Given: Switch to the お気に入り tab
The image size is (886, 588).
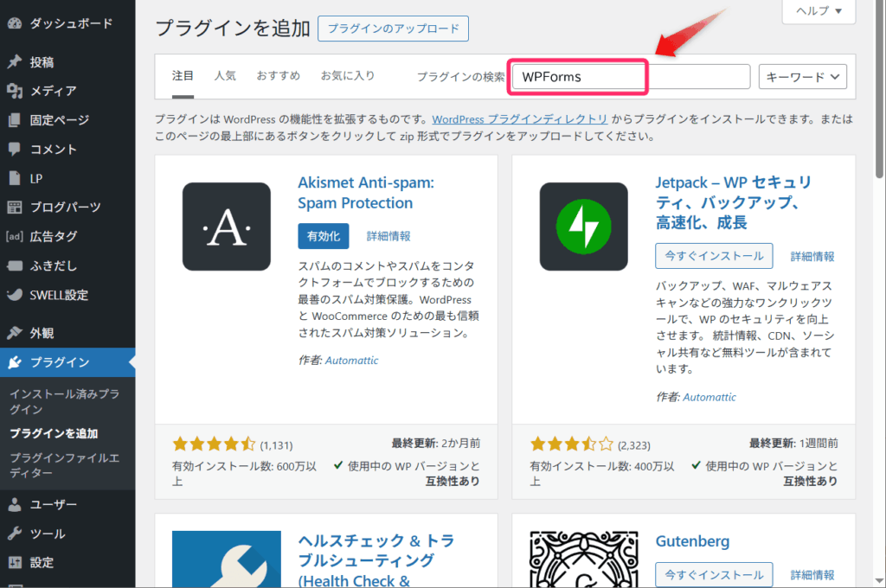Looking at the screenshot, I should pyautogui.click(x=348, y=76).
